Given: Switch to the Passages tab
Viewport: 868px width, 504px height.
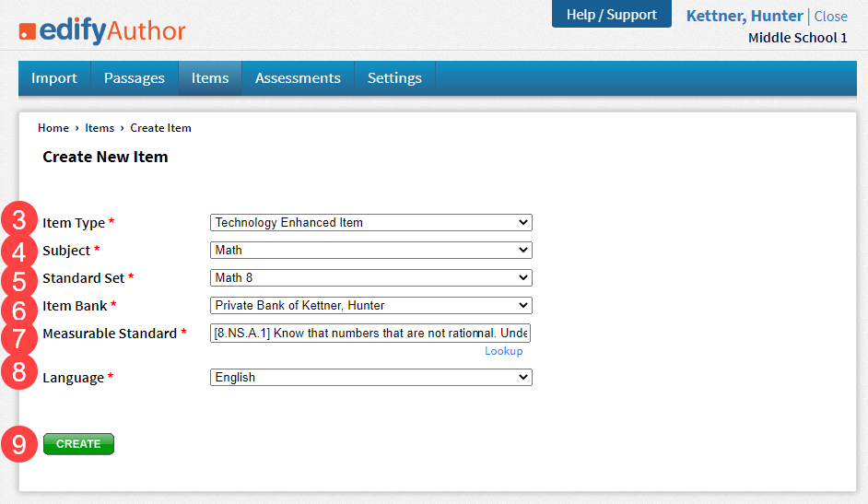Looking at the screenshot, I should (x=135, y=78).
